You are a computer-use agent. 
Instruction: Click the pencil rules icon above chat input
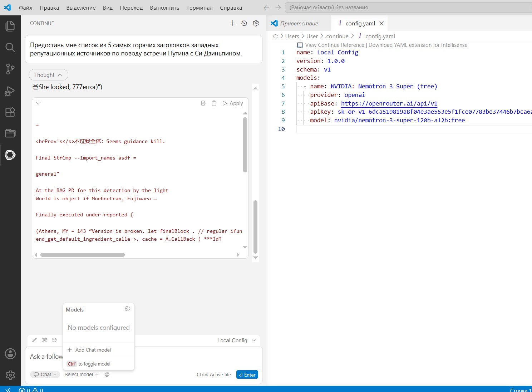(34, 340)
